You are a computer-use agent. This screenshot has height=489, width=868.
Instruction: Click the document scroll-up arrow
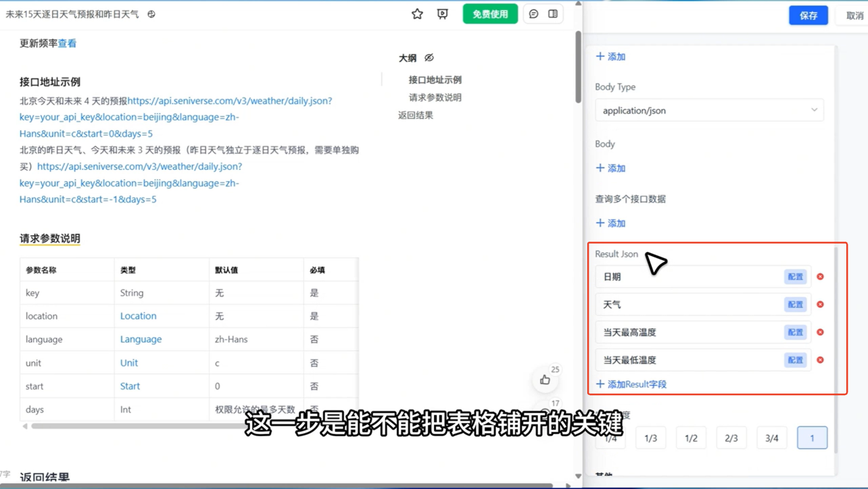(x=578, y=3)
